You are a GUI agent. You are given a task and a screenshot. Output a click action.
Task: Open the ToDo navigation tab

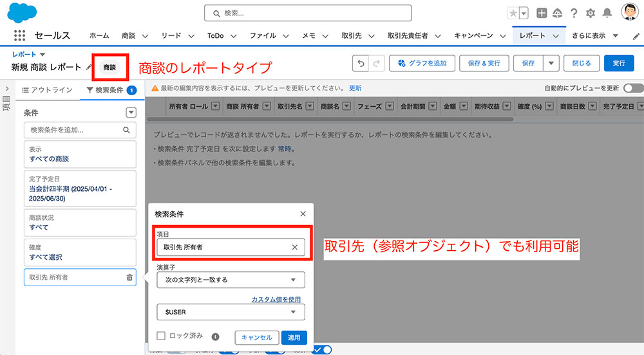(216, 35)
